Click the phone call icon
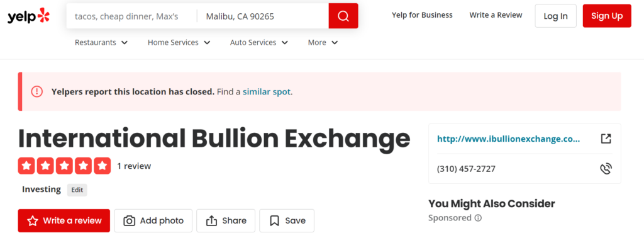This screenshot has width=644, height=233. (606, 169)
